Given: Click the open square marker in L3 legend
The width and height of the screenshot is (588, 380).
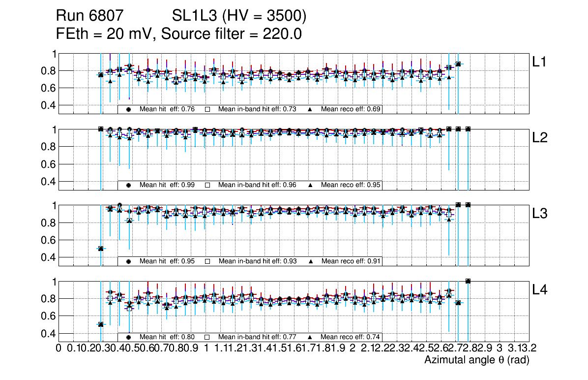Looking at the screenshot, I should (207, 261).
